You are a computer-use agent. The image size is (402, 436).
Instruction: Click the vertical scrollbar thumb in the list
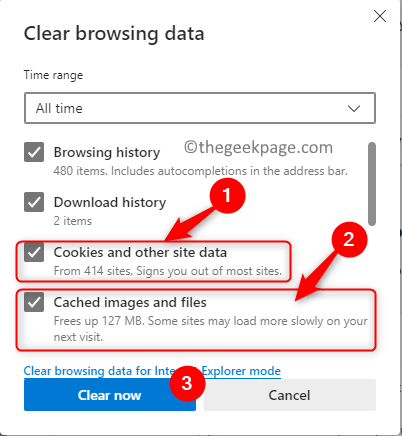tap(372, 184)
